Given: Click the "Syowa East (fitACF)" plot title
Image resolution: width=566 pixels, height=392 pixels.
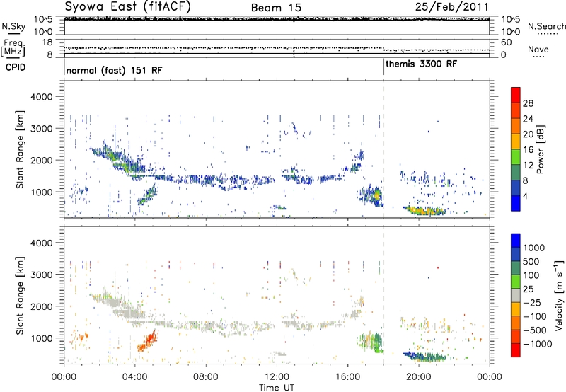Looking at the screenshot, I should (127, 6).
